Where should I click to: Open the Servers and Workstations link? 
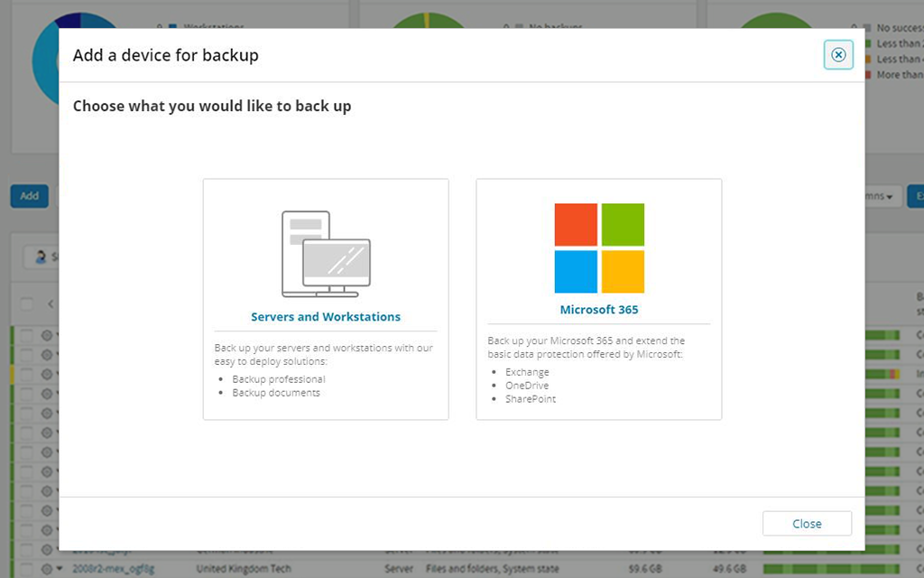(x=326, y=317)
